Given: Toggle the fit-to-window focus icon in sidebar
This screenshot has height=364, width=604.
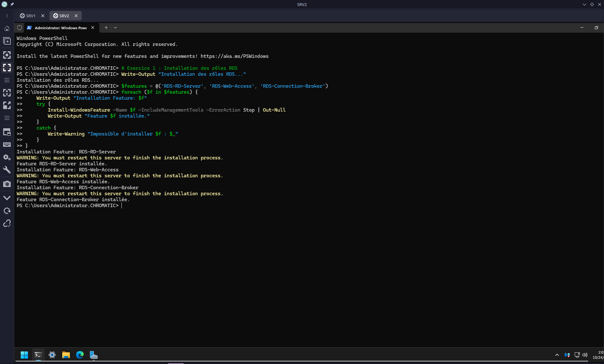Looking at the screenshot, I should tap(7, 55).
